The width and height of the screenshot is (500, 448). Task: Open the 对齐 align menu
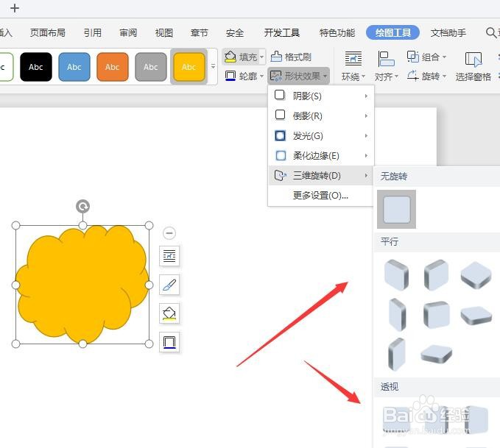[386, 66]
